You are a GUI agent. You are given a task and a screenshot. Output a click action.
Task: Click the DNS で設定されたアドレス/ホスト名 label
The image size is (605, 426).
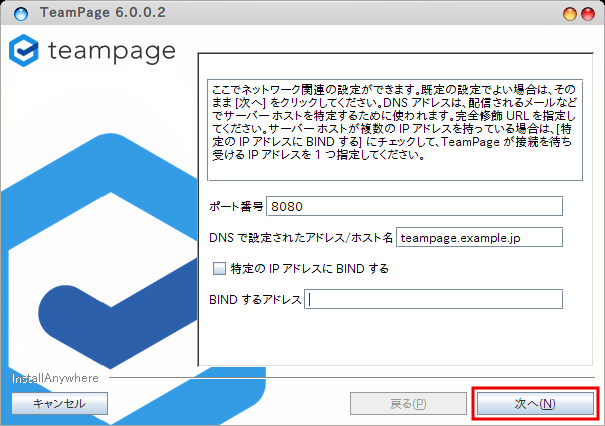tap(301, 238)
